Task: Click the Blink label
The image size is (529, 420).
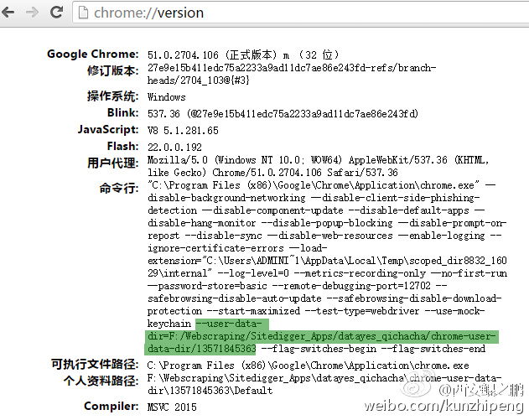Action: (122, 112)
